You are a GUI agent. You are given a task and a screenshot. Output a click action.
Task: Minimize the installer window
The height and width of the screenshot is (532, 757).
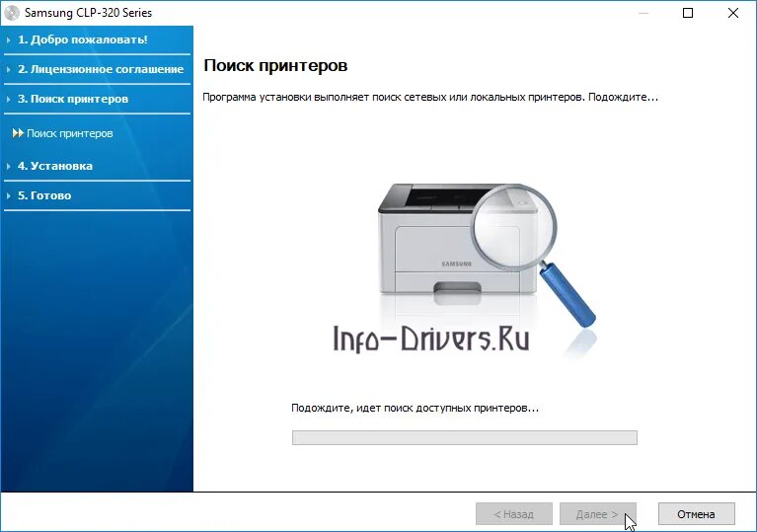[643, 13]
